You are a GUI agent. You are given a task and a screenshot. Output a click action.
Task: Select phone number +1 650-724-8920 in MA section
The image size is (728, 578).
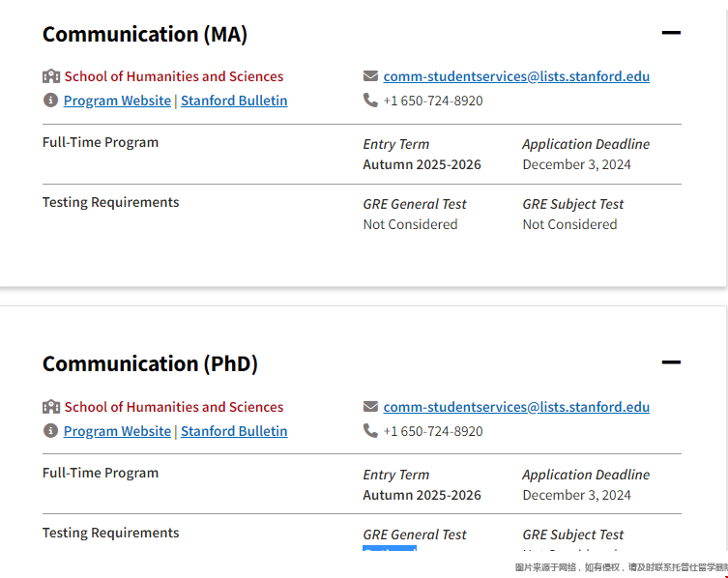tap(433, 101)
